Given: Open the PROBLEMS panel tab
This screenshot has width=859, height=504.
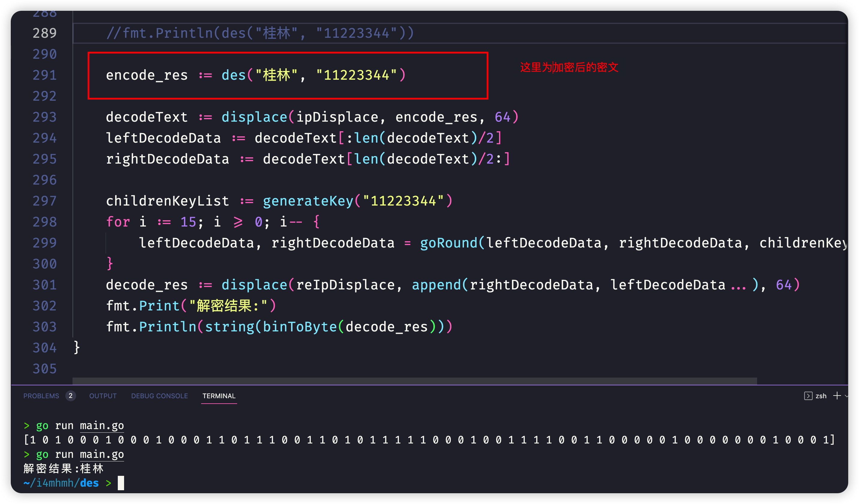Looking at the screenshot, I should tap(41, 396).
